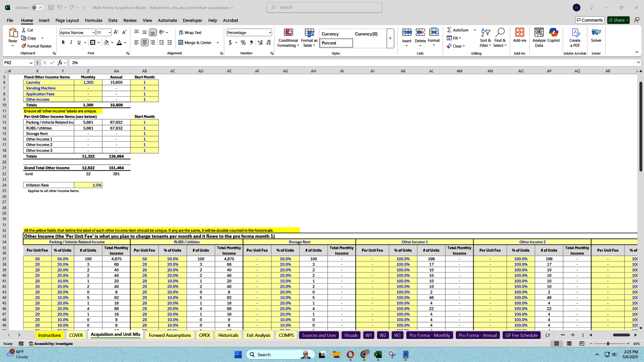
Task: Click Insert cells icon
Action: 407,33
